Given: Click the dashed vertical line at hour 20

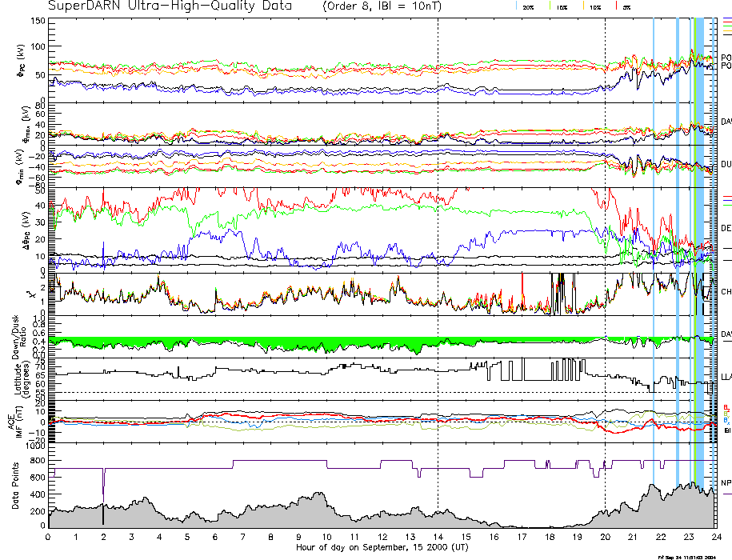Looking at the screenshot, I should click(605, 240).
